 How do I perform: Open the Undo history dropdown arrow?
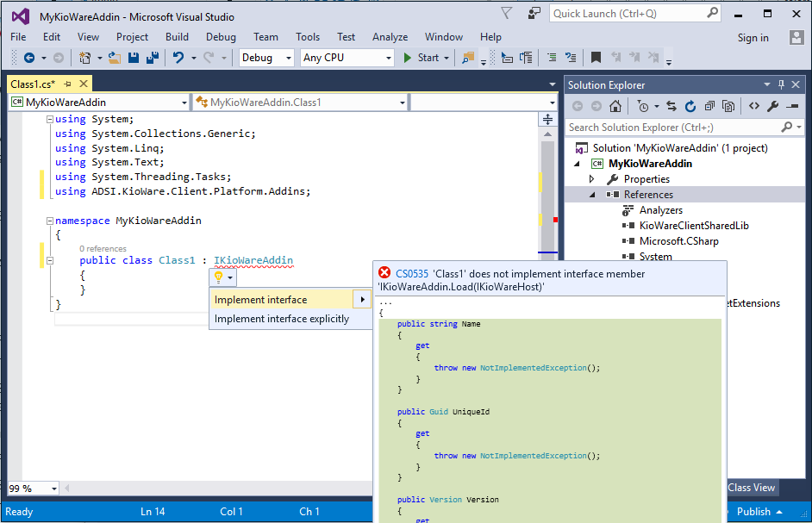click(x=194, y=58)
